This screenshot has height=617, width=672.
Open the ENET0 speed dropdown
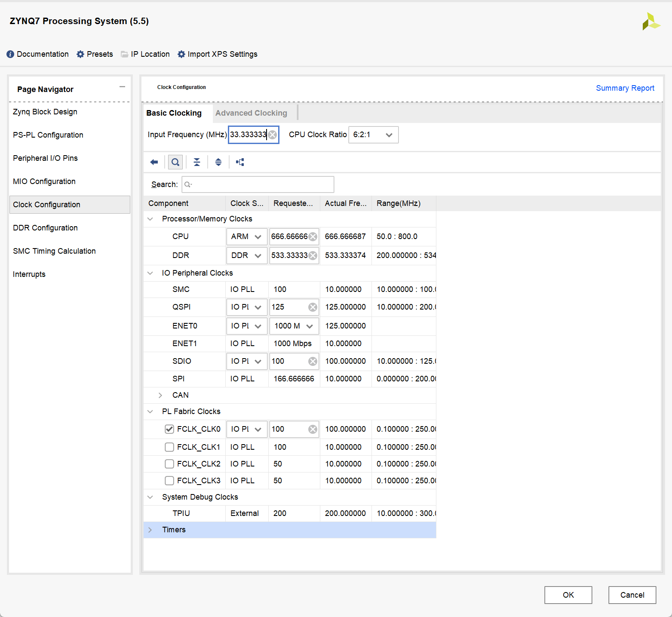[294, 326]
